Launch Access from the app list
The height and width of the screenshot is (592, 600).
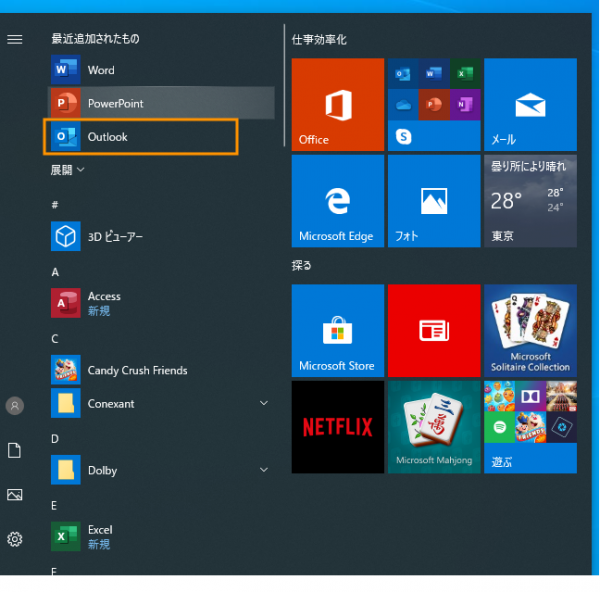coord(161,303)
